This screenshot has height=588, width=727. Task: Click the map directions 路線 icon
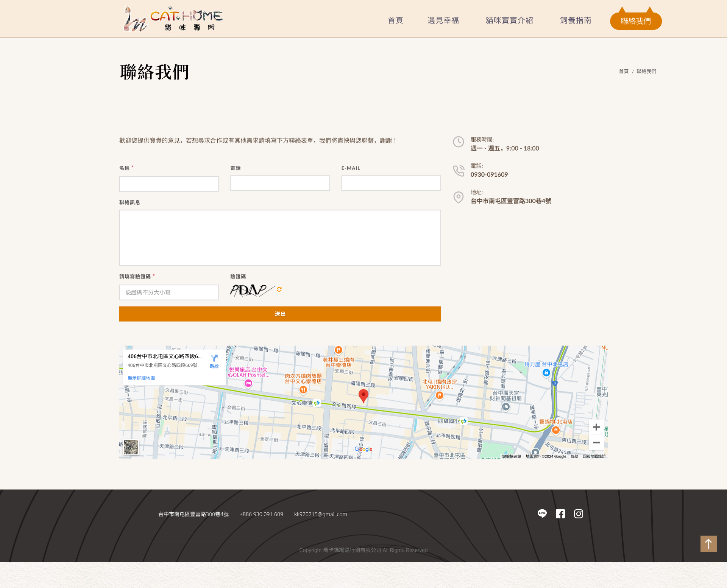pyautogui.click(x=214, y=361)
